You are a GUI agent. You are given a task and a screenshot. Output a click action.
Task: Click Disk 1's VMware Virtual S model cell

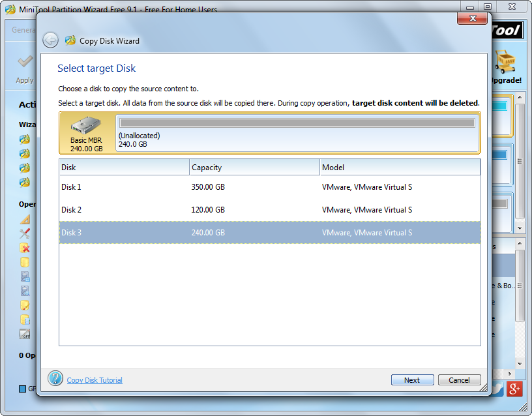367,187
